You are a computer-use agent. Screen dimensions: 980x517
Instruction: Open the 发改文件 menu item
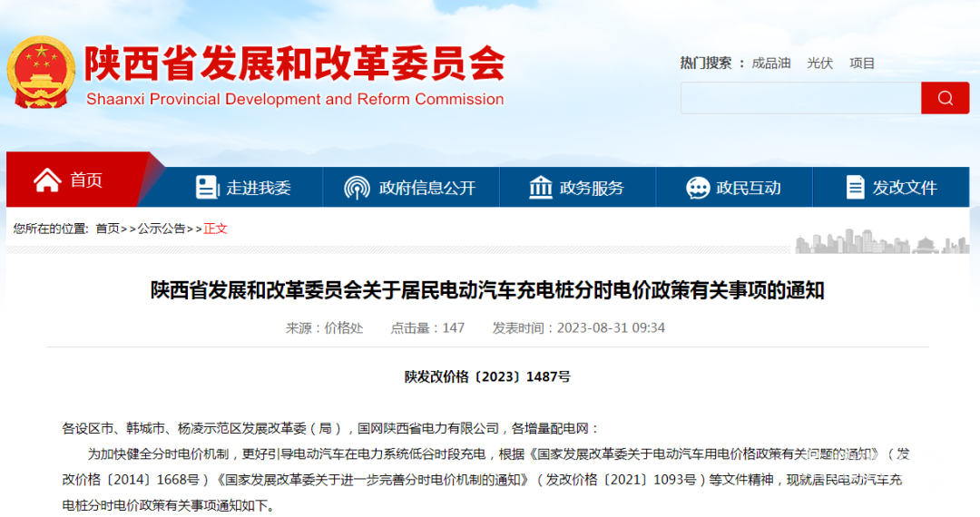(x=891, y=188)
